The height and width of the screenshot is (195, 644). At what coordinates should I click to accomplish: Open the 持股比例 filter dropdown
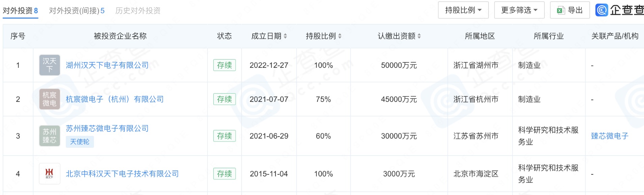pos(463,10)
